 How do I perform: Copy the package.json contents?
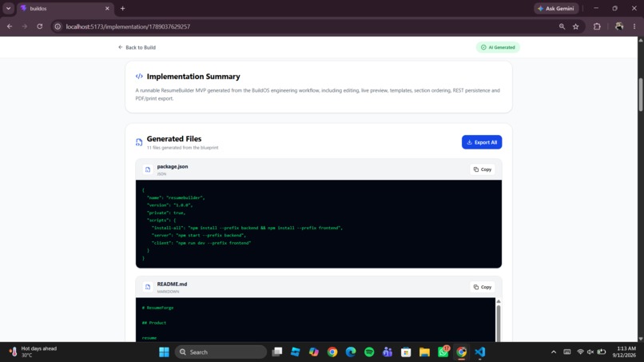(x=482, y=169)
